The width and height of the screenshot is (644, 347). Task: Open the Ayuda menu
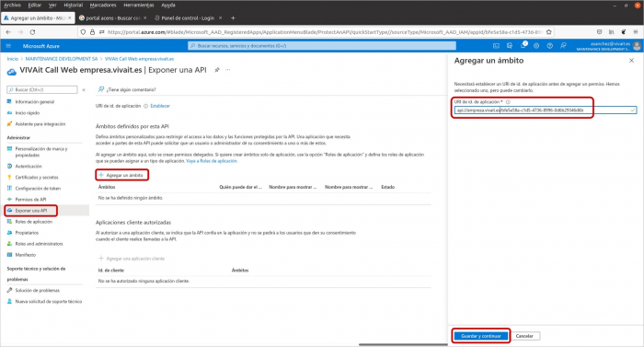tap(168, 5)
